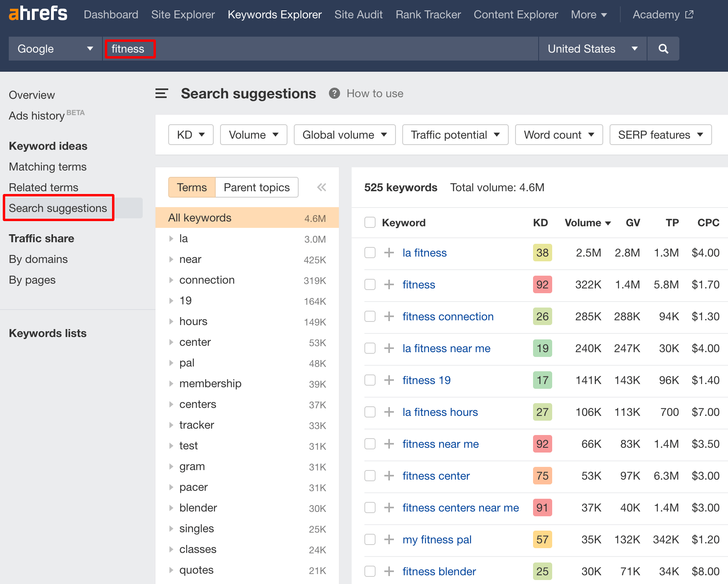The image size is (728, 584).
Task: Open Ads history BETA report
Action: pyautogui.click(x=47, y=116)
